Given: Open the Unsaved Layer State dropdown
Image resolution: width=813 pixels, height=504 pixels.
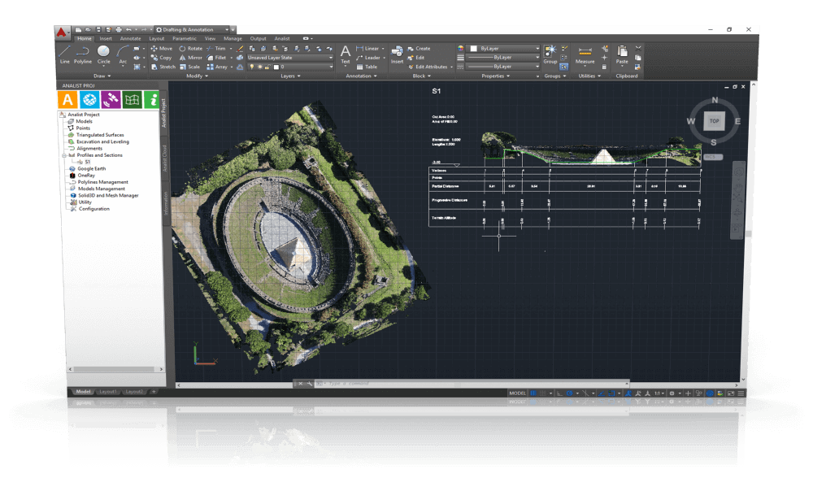Looking at the screenshot, I should tap(290, 58).
